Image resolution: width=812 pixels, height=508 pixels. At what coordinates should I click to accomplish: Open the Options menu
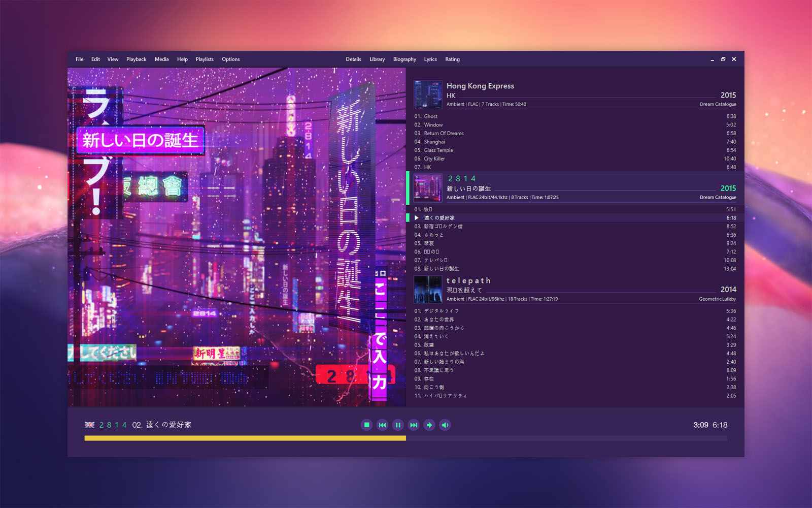point(231,59)
